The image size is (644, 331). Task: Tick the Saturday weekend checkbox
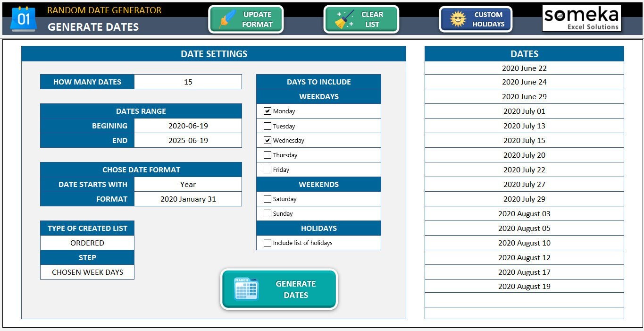(268, 199)
